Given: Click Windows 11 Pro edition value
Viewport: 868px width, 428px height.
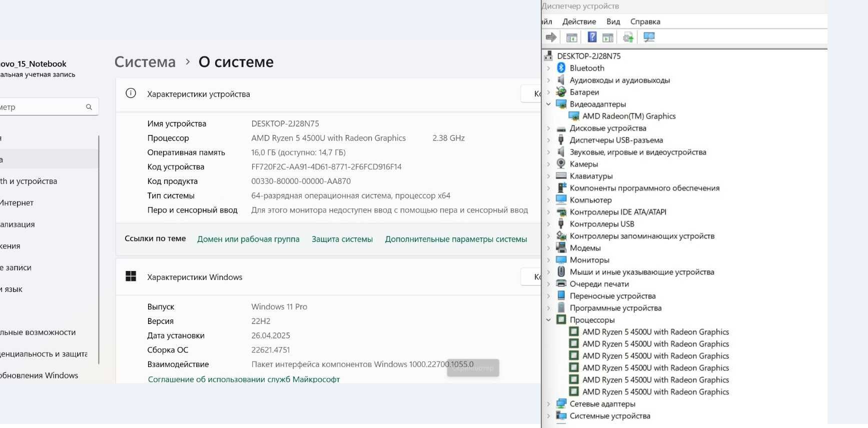Looking at the screenshot, I should click(x=279, y=306).
